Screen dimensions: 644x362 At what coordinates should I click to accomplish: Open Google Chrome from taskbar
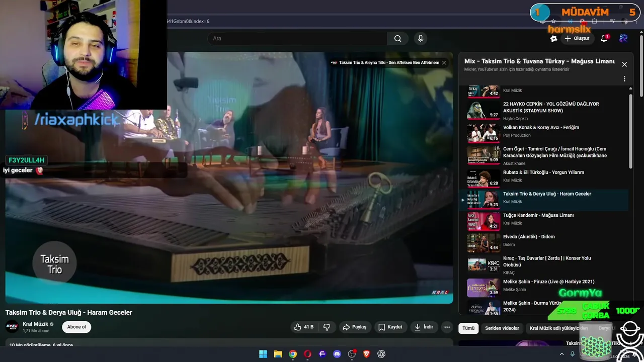click(293, 354)
